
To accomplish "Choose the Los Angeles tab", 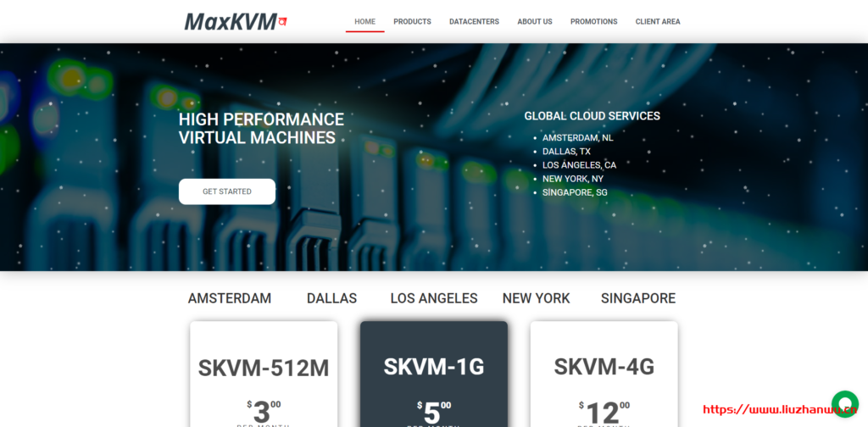I will pyautogui.click(x=434, y=298).
